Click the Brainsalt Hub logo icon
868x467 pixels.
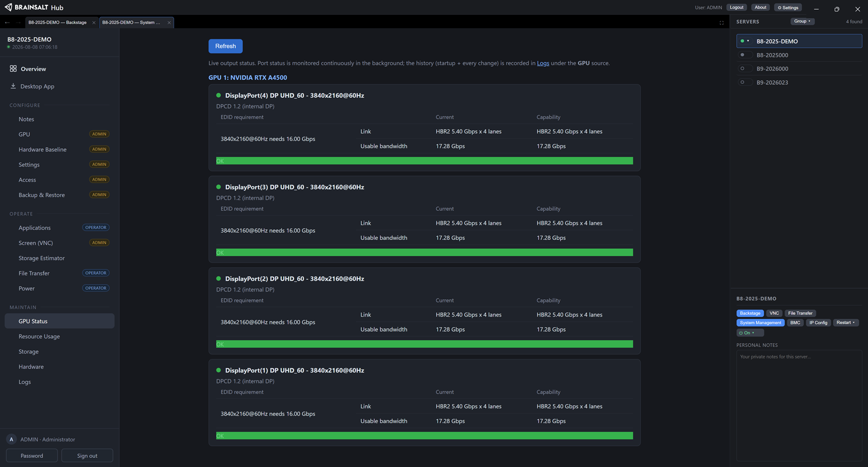[8, 7]
